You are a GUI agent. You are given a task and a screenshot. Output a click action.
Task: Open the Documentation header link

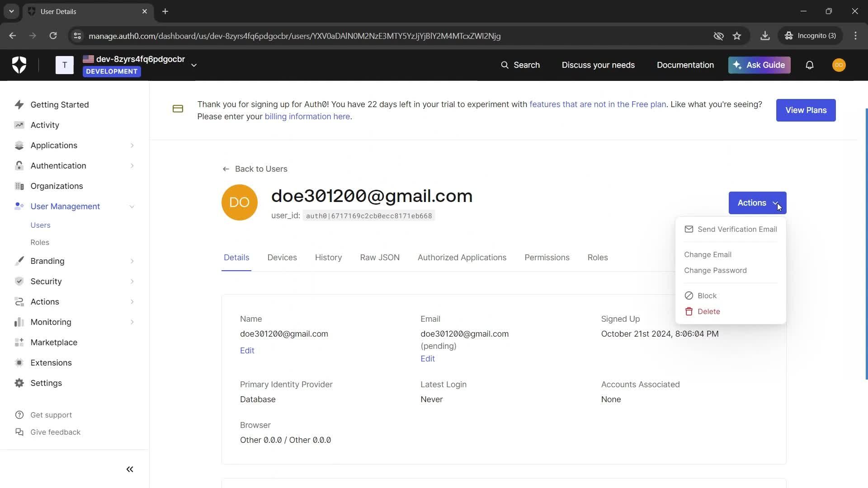click(x=685, y=65)
